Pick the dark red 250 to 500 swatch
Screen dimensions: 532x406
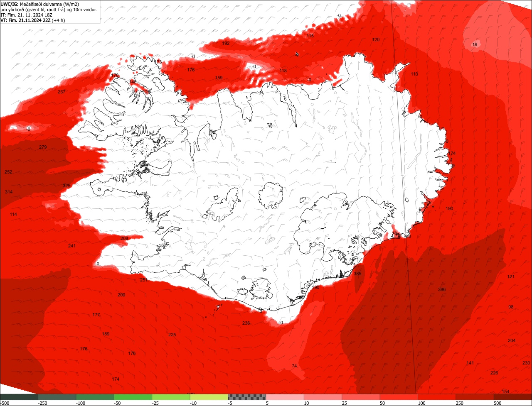475,397
